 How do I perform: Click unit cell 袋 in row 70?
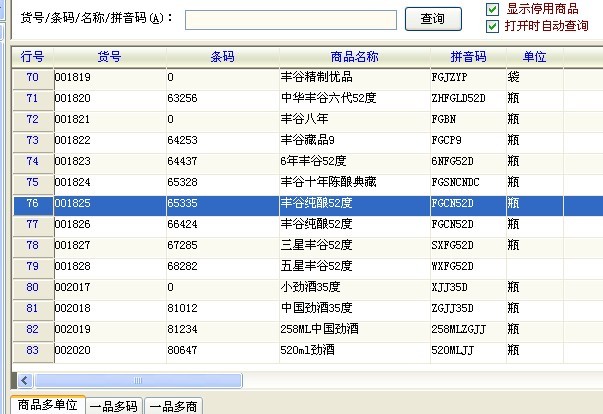click(x=513, y=77)
